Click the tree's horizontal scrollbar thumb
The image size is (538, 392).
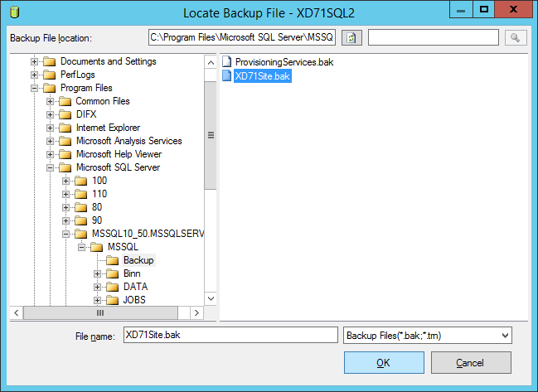point(100,313)
